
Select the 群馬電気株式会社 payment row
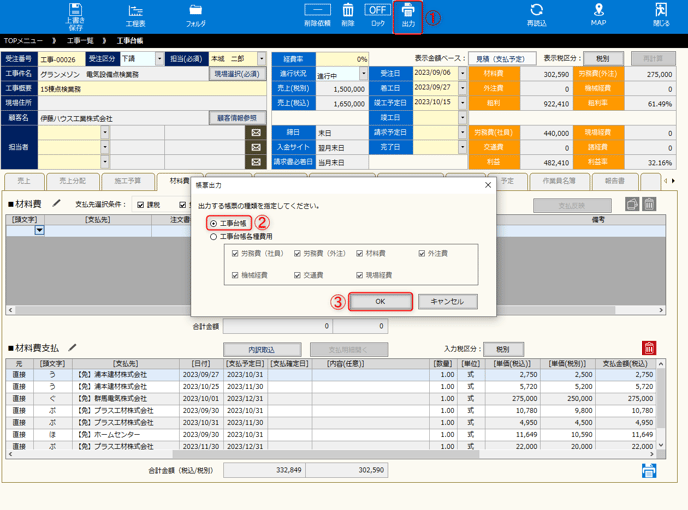[x=331, y=399]
